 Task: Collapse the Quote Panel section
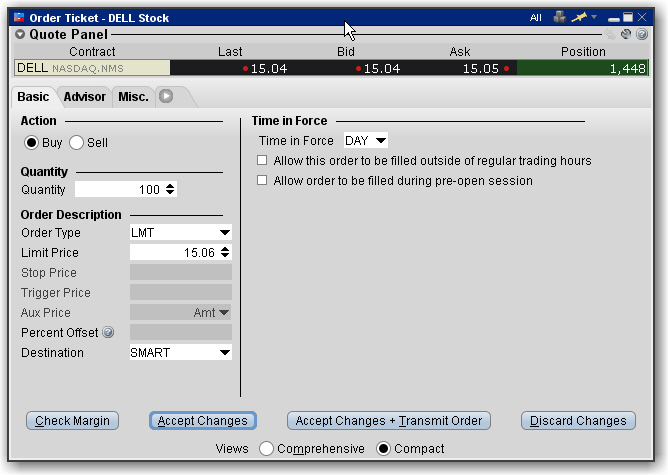pyautogui.click(x=20, y=34)
